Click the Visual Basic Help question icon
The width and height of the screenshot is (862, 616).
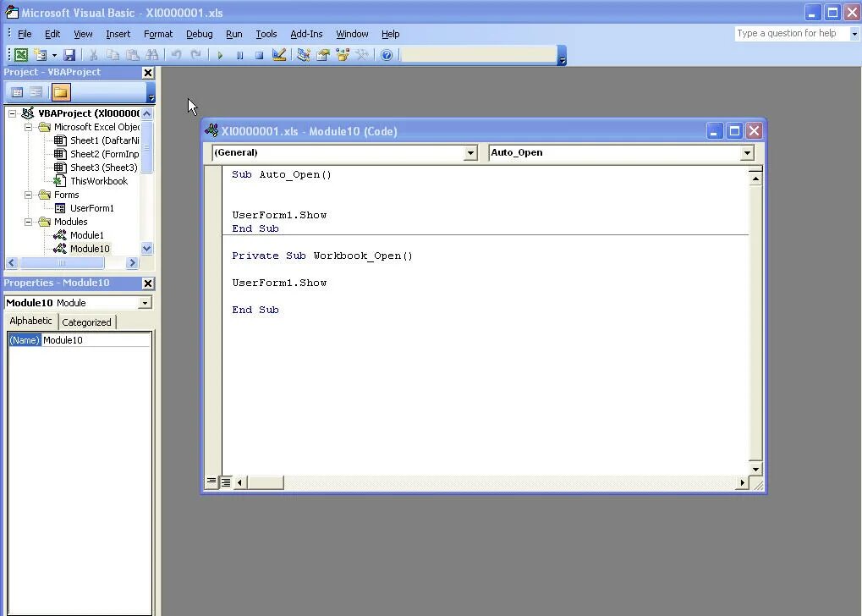(387, 54)
